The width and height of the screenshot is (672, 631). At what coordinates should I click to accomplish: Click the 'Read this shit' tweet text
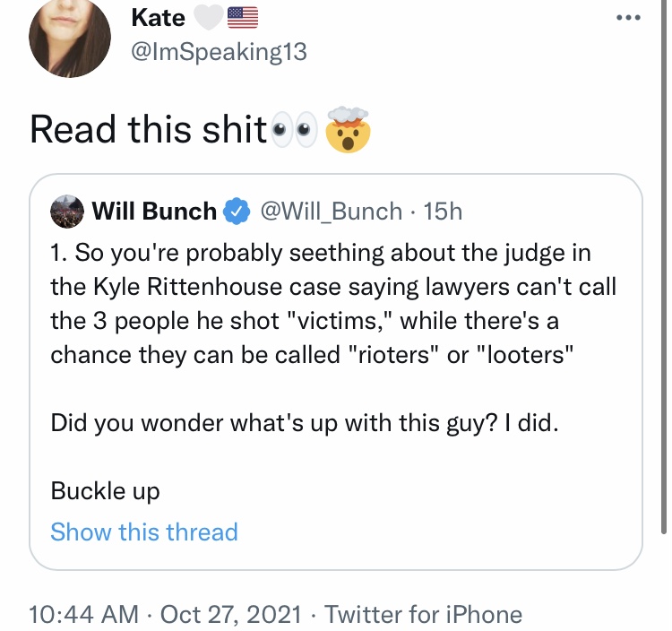148,129
